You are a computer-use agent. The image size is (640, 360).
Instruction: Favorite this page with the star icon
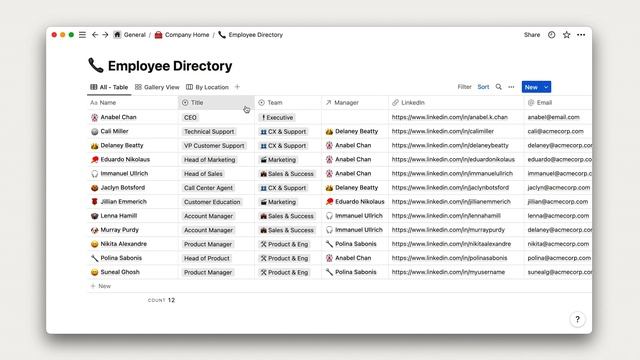point(567,35)
